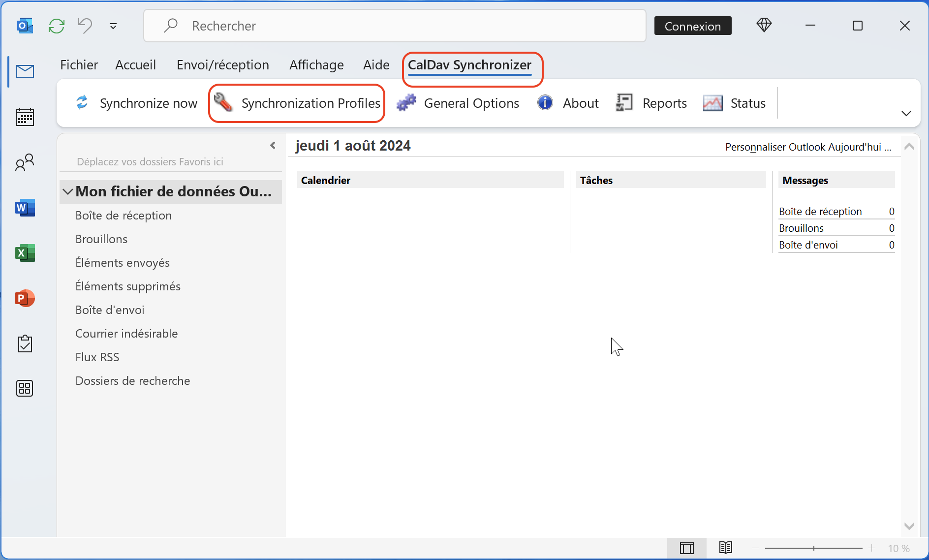Click the Send/Receive all folders icon
This screenshot has width=929, height=560.
[x=57, y=26]
